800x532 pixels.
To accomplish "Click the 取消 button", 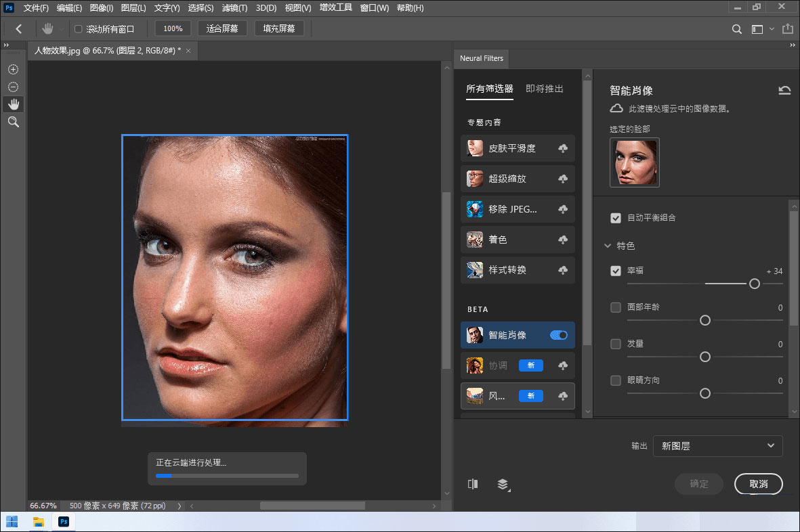I will pos(758,484).
